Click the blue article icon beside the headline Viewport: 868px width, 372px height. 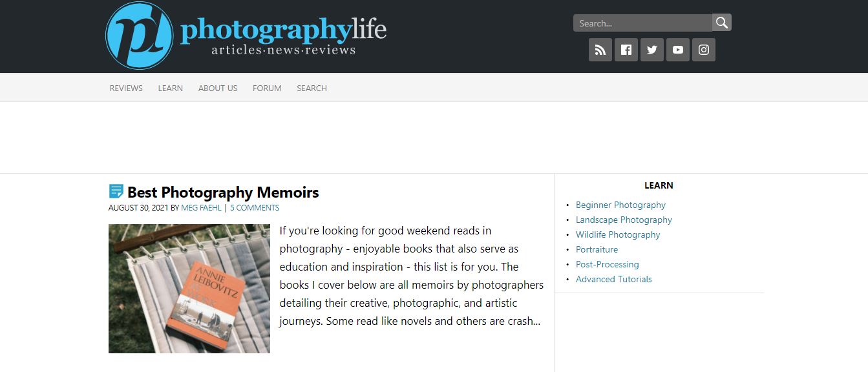pos(115,191)
